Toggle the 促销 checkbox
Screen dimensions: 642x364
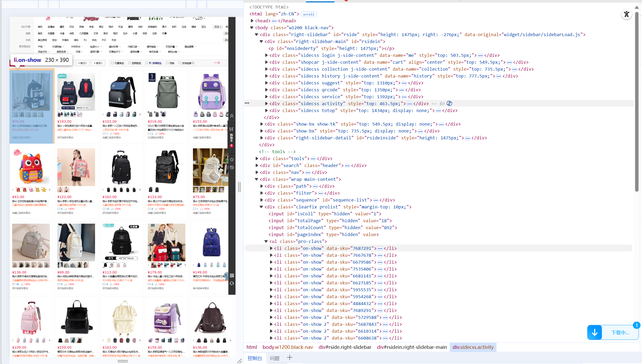click(x=167, y=63)
